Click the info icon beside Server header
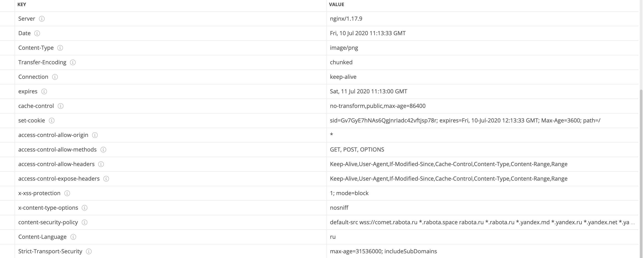644x258 pixels. 42,19
